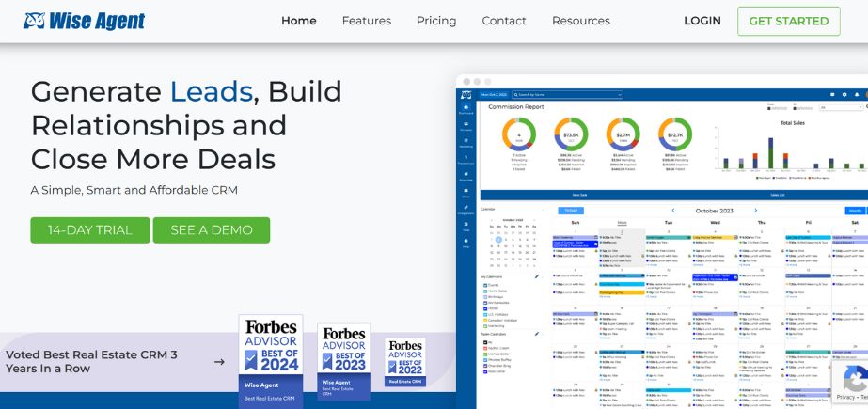Select Dashboard icon in the CRM sidebar
This screenshot has width=868, height=409.
[x=466, y=109]
